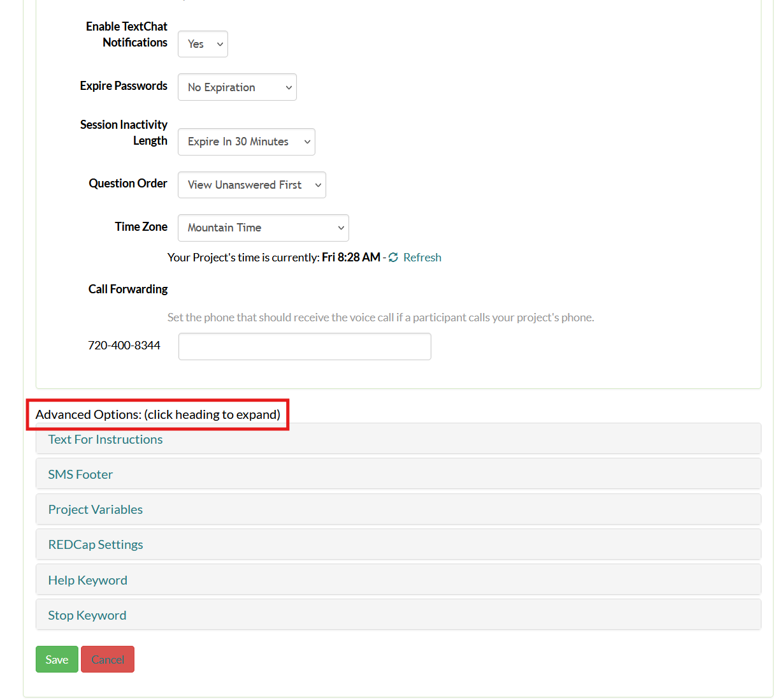Screen dimensions: 778x700
Task: Open the Expire Passwords dropdown
Action: (237, 87)
